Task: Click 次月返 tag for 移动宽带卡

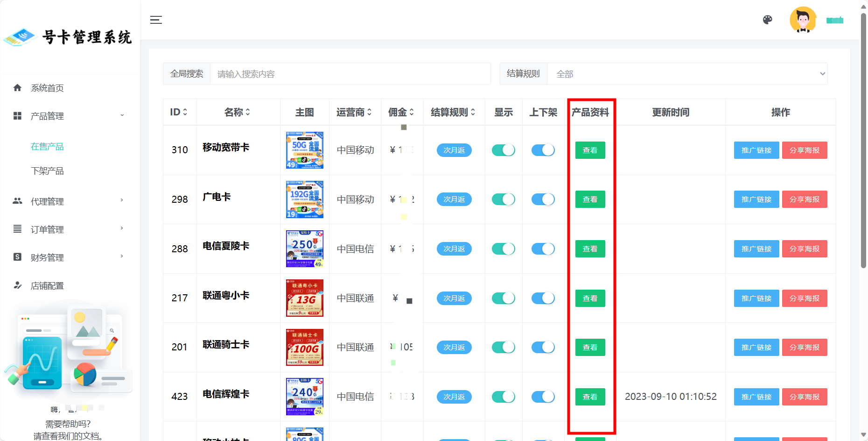Action: [x=454, y=150]
